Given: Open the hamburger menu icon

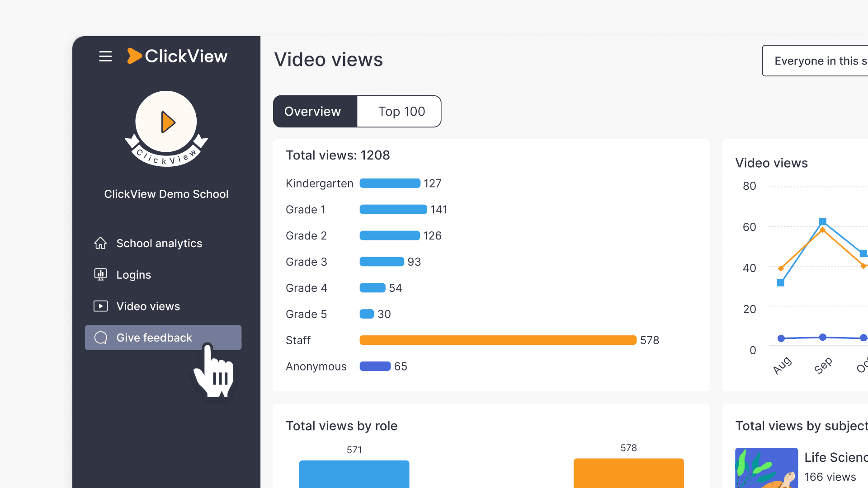Looking at the screenshot, I should pos(105,56).
